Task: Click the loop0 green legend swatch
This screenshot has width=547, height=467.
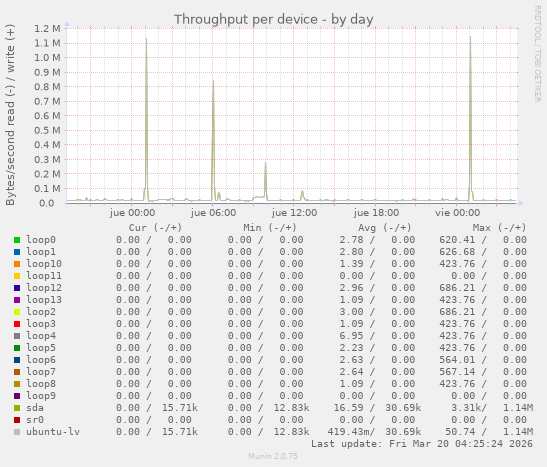Action: coord(17,240)
